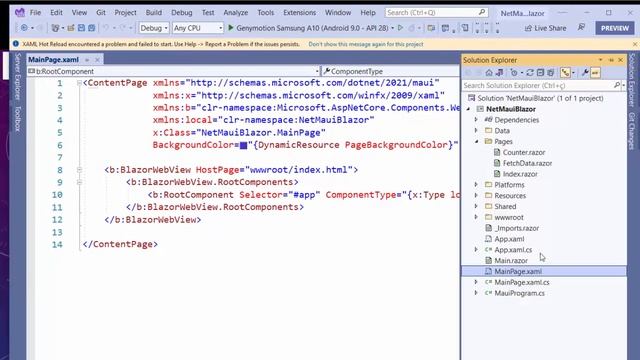The height and width of the screenshot is (360, 640).
Task: Click the Solution Explorer search magnifier icon
Action: (x=617, y=85)
